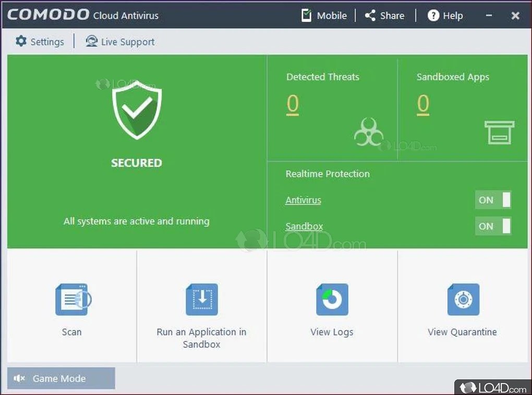Open the Sandbox link

pos(304,226)
